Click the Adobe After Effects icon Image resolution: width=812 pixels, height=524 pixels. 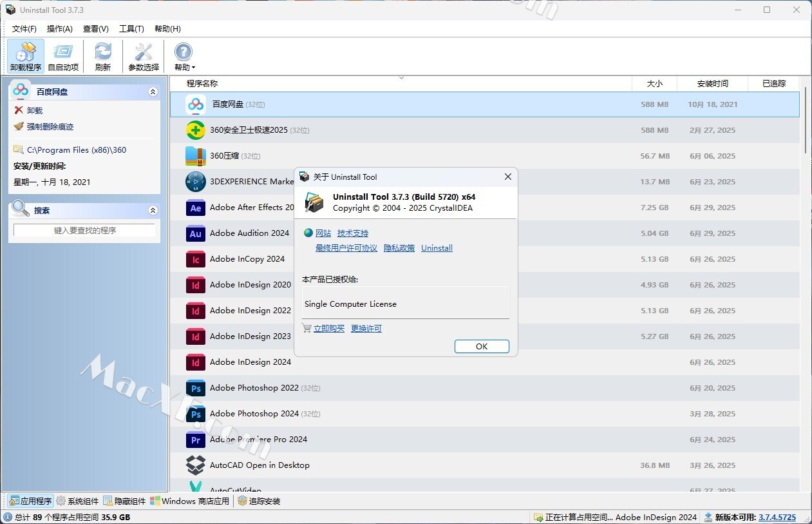(196, 208)
